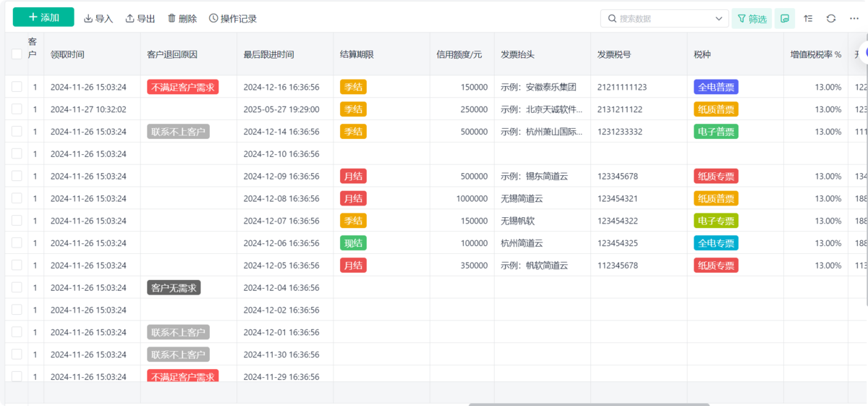The height and width of the screenshot is (406, 868).
Task: Click the 季结 tag in the 无锡帆软 row
Action: tap(353, 221)
